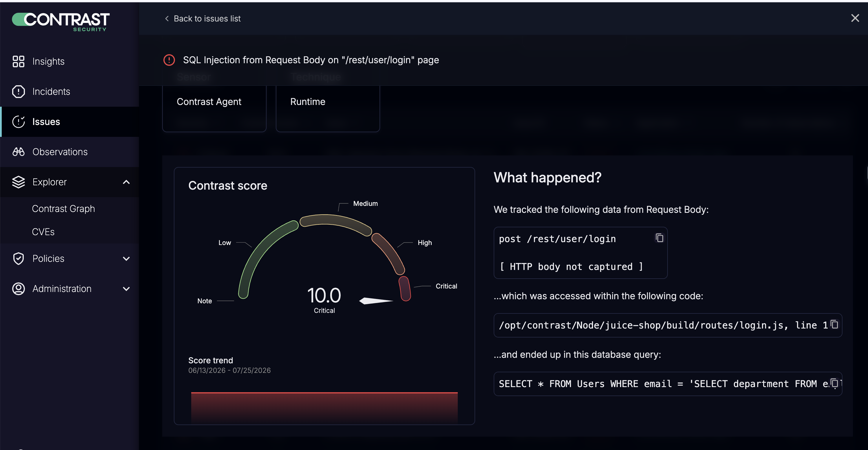Click the back arrow chevron icon
Screen dimensions: 868x450
(167, 19)
